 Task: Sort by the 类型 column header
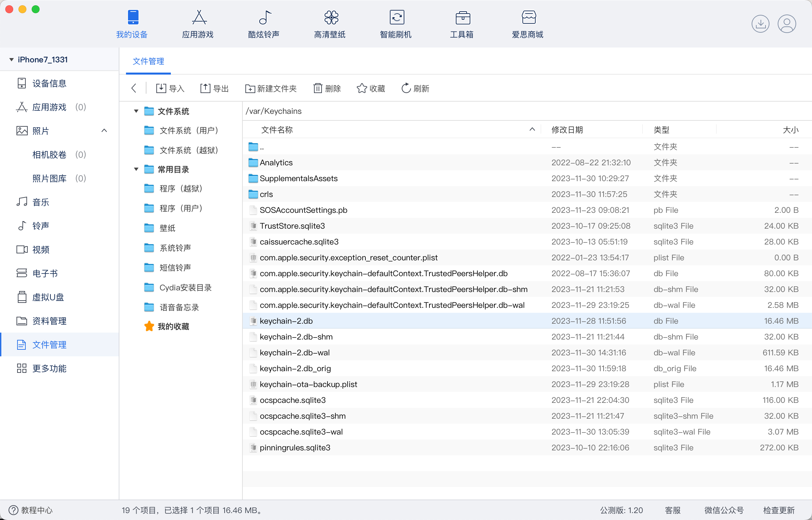click(679, 130)
